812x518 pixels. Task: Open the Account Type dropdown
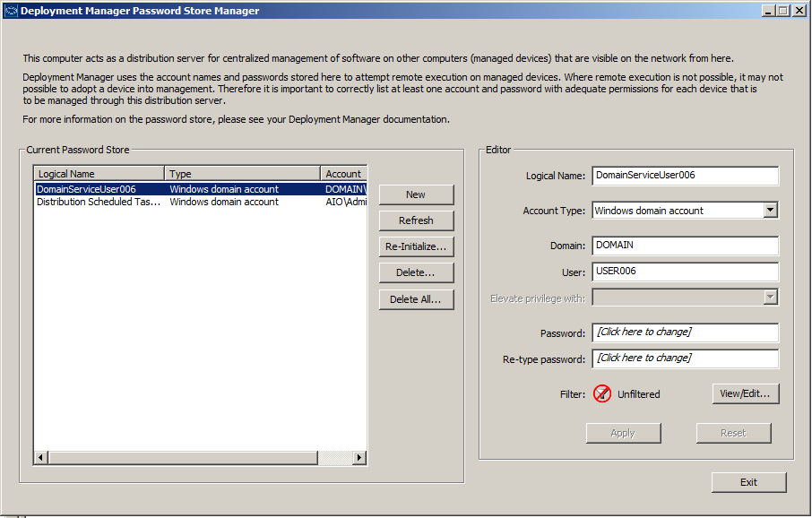coord(770,211)
